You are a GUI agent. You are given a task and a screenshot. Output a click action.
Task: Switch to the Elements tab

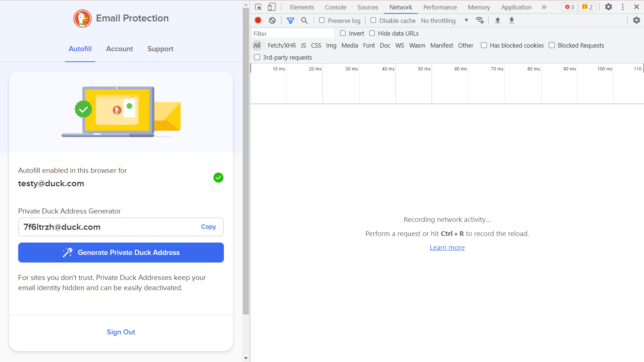point(302,7)
